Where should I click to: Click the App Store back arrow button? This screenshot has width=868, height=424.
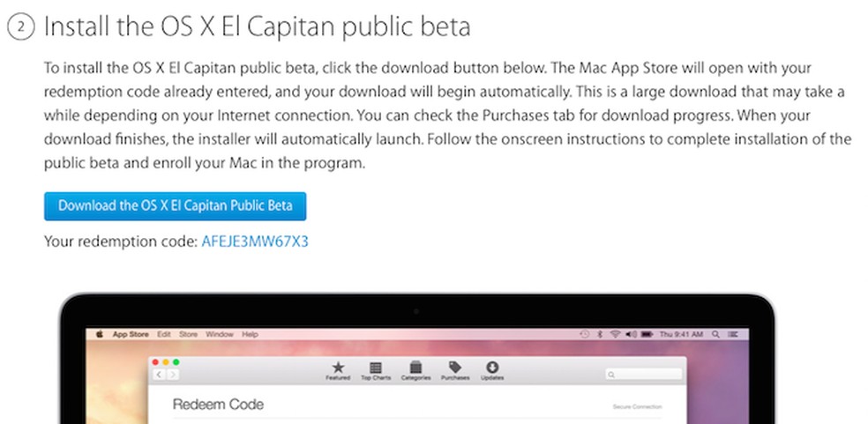pos(160,375)
